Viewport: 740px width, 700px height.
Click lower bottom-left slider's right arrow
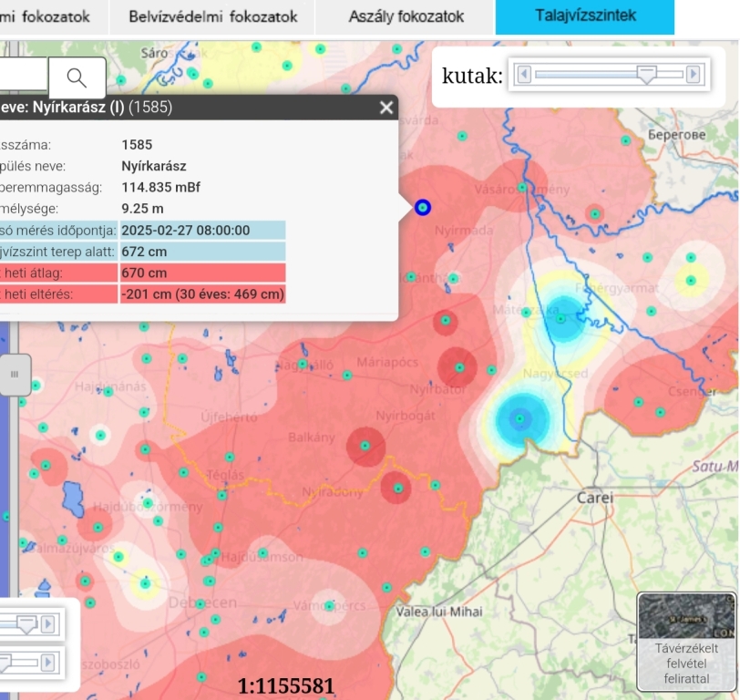[x=48, y=660]
